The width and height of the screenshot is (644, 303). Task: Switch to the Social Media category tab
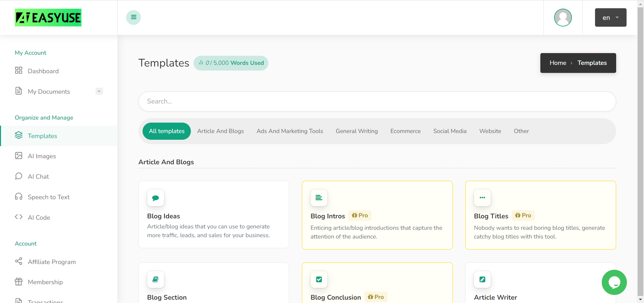(x=450, y=131)
